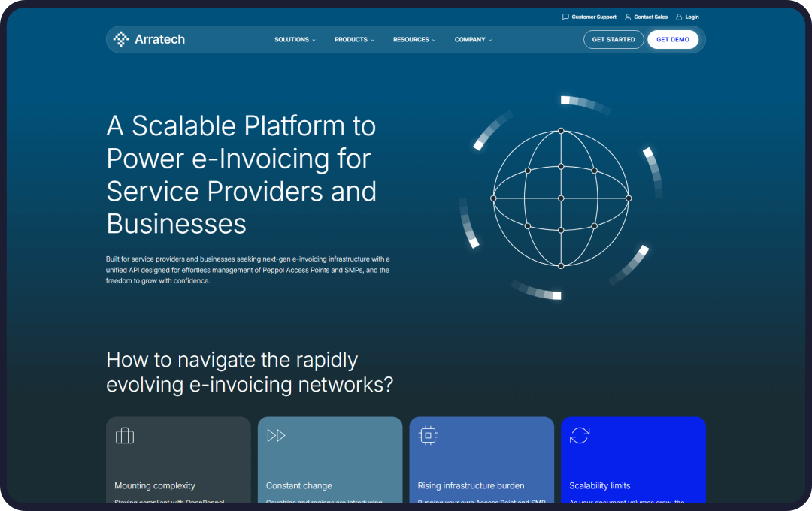Screen dimensions: 812x511
Task: Open the Customer Support link
Action: coord(594,17)
